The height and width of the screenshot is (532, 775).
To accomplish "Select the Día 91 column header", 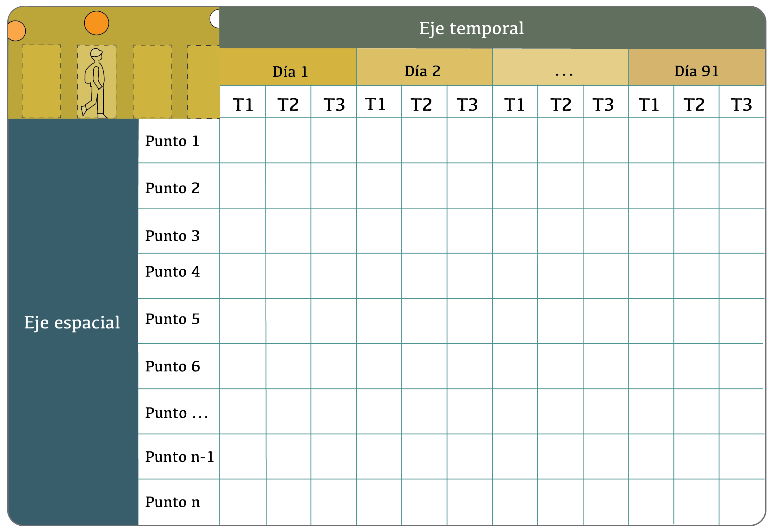I will (x=697, y=67).
